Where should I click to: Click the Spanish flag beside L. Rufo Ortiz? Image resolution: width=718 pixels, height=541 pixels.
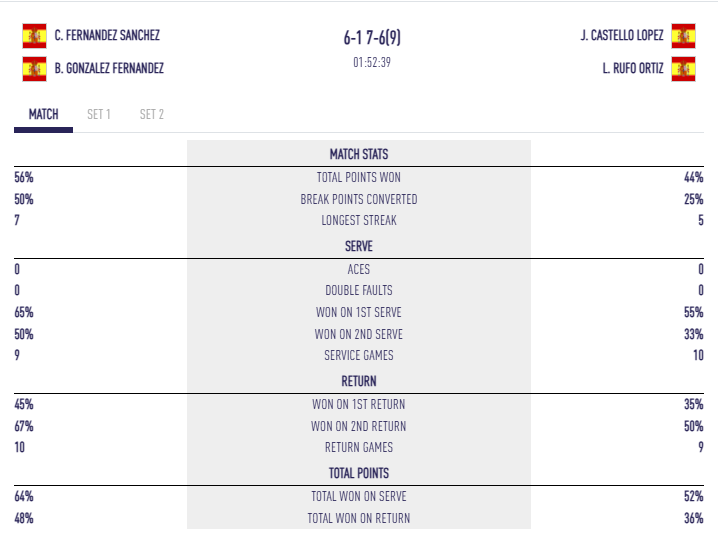tap(683, 69)
